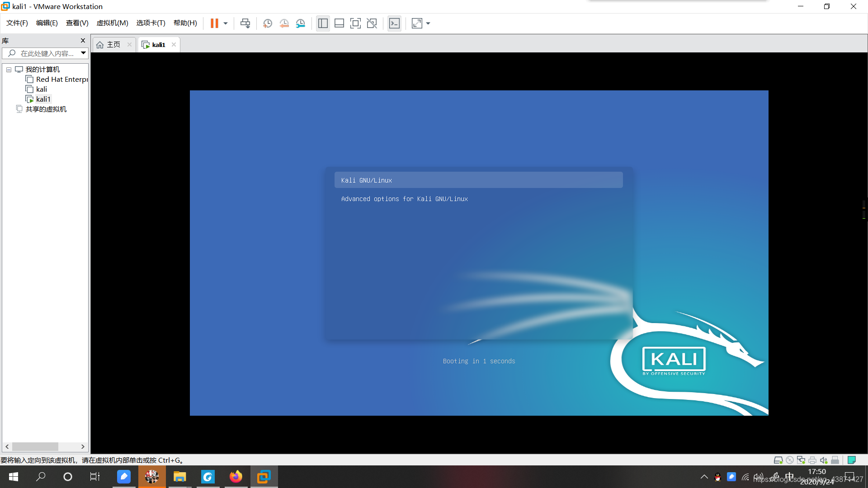This screenshot has width=868, height=488.
Task: Click the sound card status icon
Action: 824,460
